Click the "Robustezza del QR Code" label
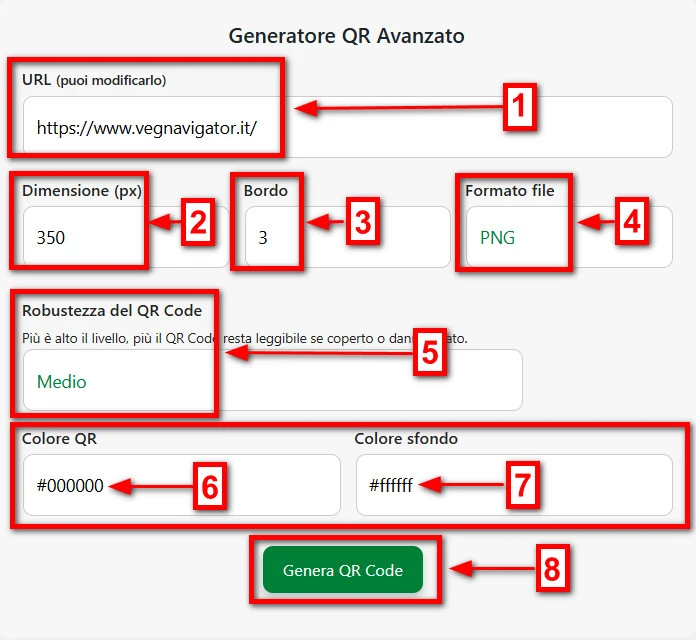 [112, 310]
